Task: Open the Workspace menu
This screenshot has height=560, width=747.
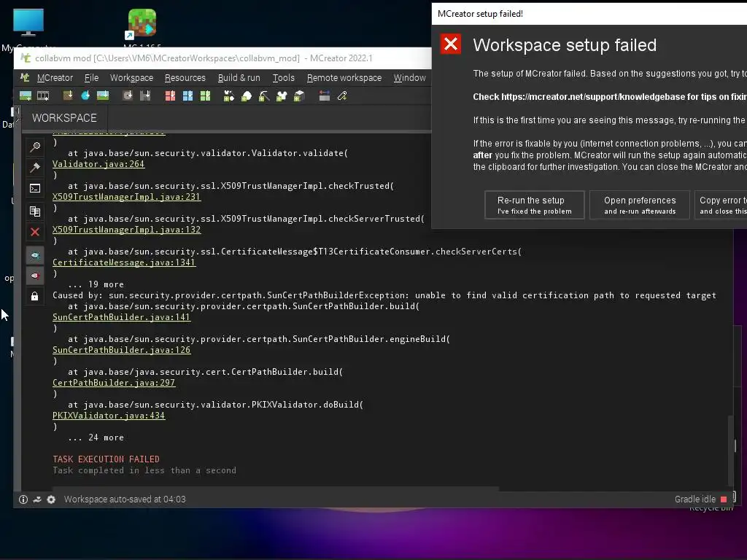Action: 131,77
